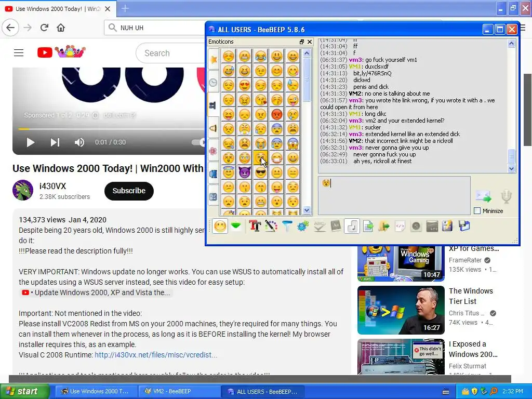Viewport: 532px width, 399px height.
Task: Insert the winking tongue-out emoticon
Action: (293, 100)
